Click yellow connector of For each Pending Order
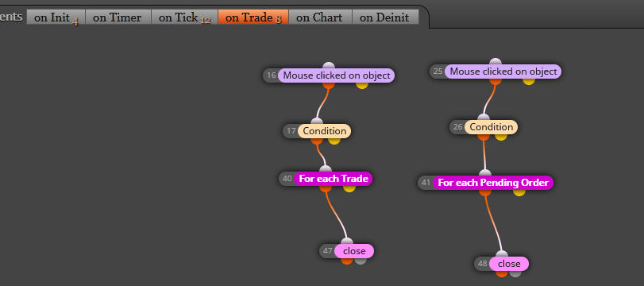Image resolution: width=644 pixels, height=286 pixels. pyautogui.click(x=519, y=191)
